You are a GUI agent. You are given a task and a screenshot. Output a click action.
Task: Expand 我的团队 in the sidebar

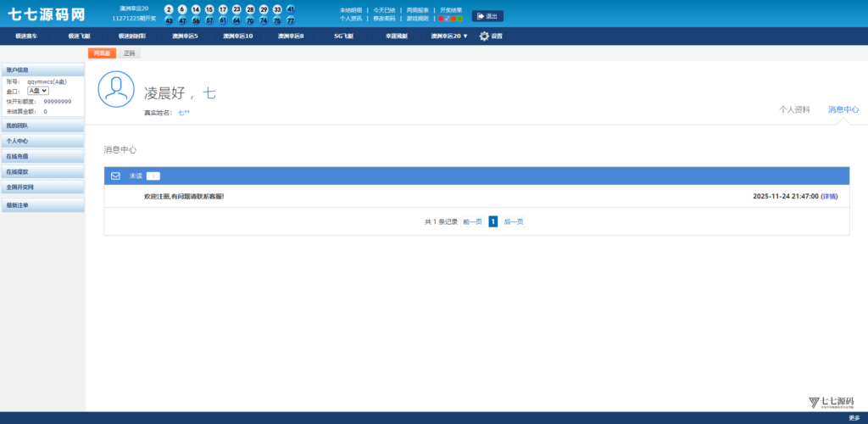[x=43, y=126]
